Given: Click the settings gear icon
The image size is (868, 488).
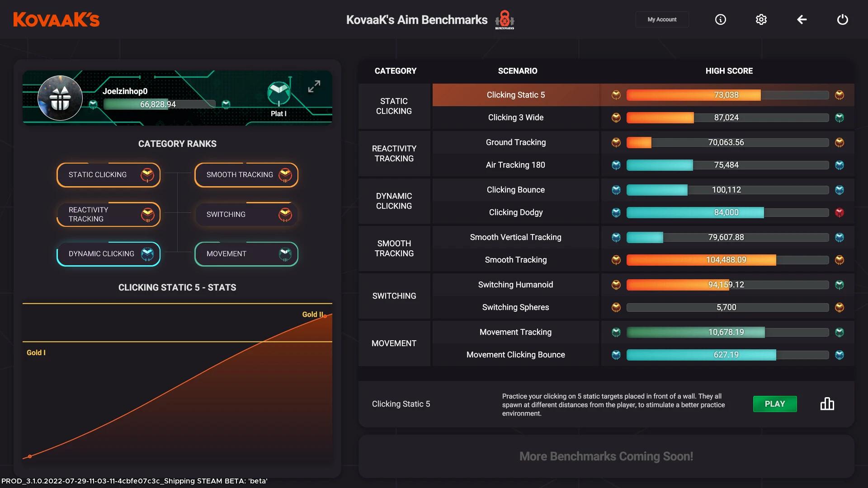Looking at the screenshot, I should pos(761,19).
